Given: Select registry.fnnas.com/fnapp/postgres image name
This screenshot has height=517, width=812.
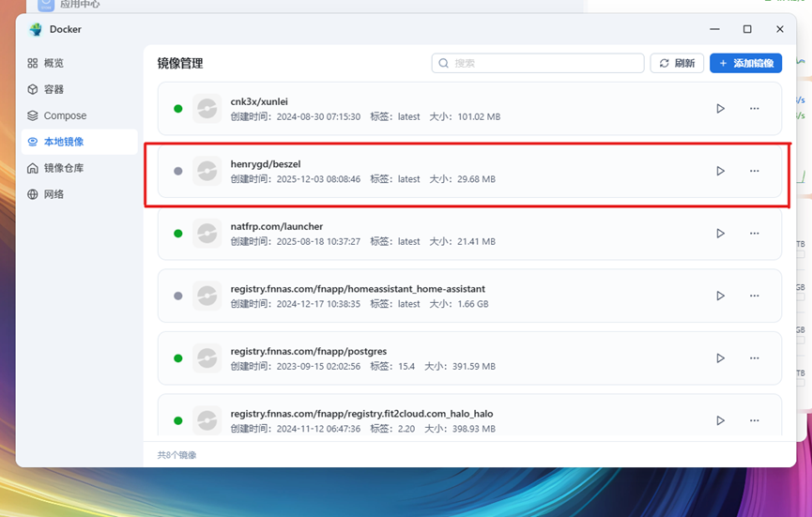Looking at the screenshot, I should tap(309, 351).
